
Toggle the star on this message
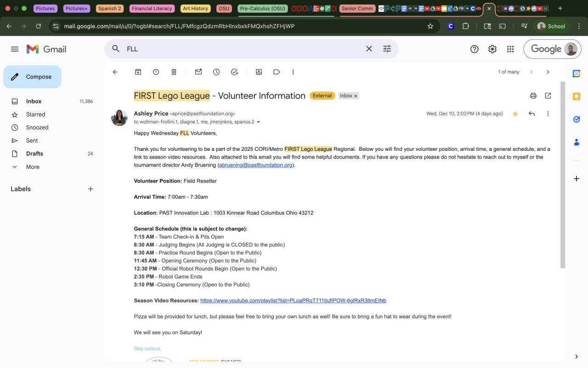coord(515,114)
